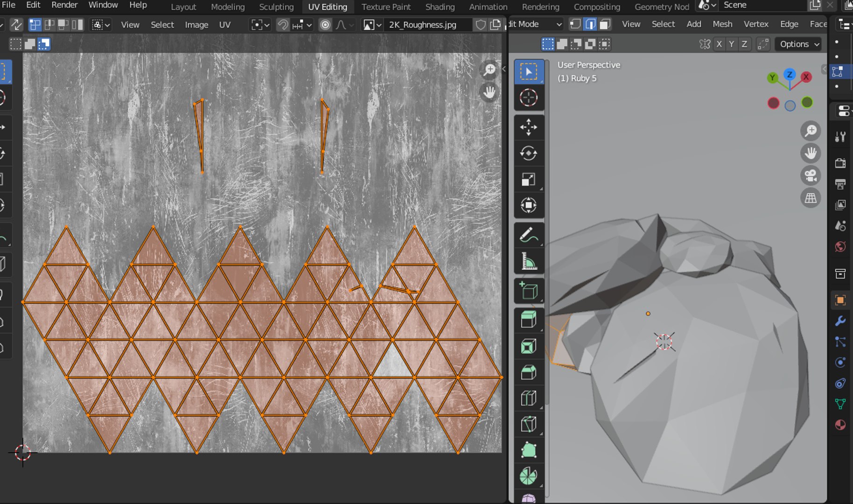The width and height of the screenshot is (853, 504).
Task: Open the Mesh menu
Action: click(x=722, y=24)
